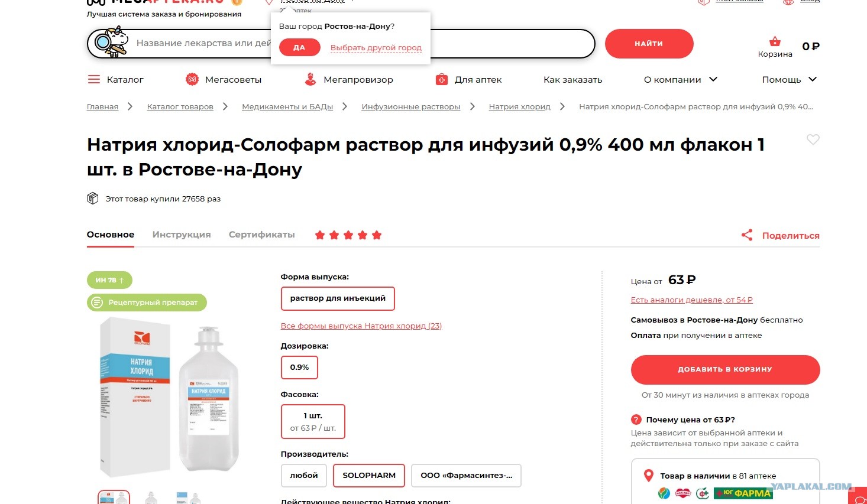The width and height of the screenshot is (867, 504).
Task: Choose the 1 шт. packaging option
Action: (x=313, y=421)
